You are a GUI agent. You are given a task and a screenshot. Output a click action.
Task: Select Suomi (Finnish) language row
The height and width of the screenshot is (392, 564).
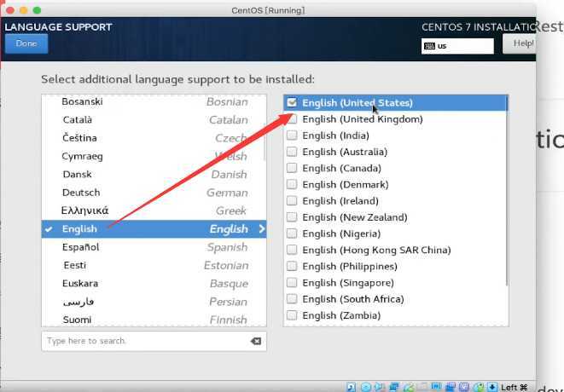(154, 320)
